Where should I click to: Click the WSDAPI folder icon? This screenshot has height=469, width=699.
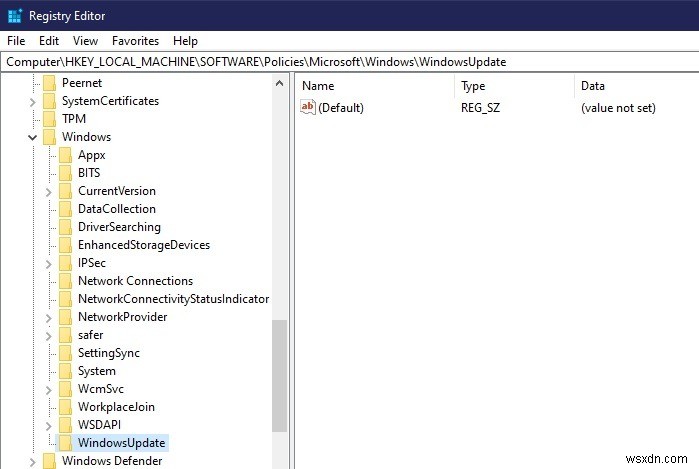point(66,425)
